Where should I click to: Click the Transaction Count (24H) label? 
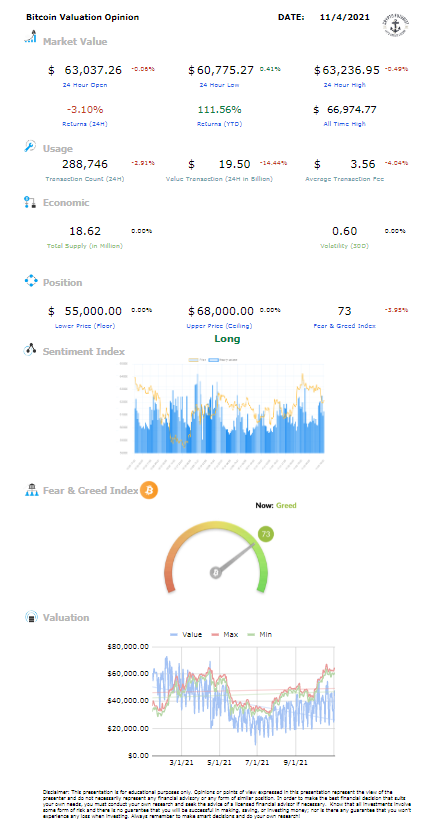click(85, 179)
